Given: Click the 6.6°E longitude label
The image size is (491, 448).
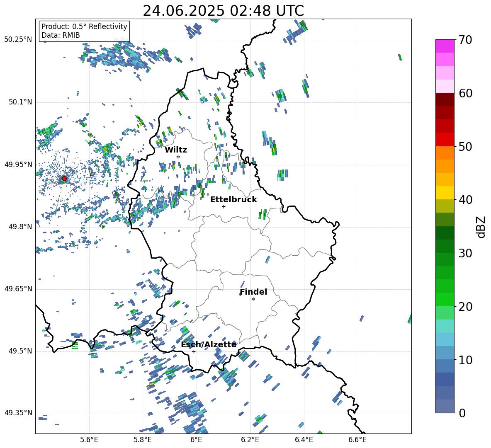Looking at the screenshot, I should tap(357, 440).
